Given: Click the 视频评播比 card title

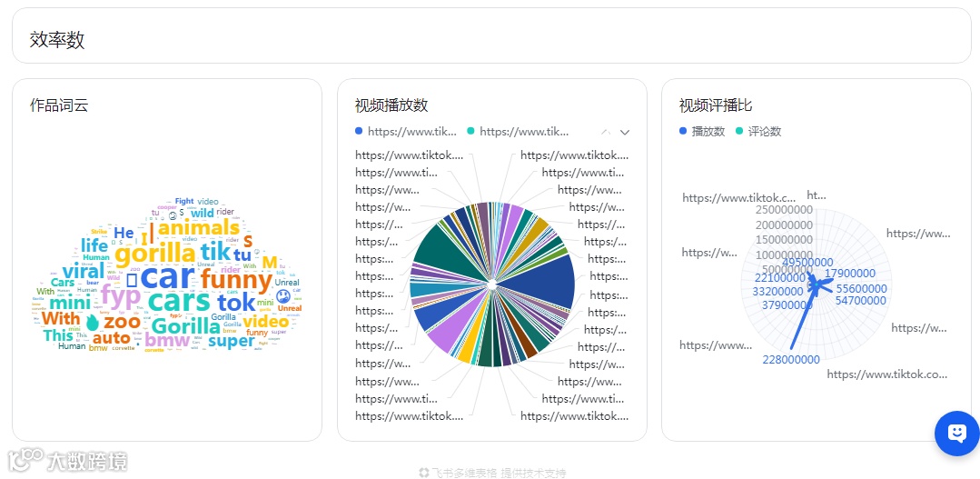Looking at the screenshot, I should (x=716, y=105).
